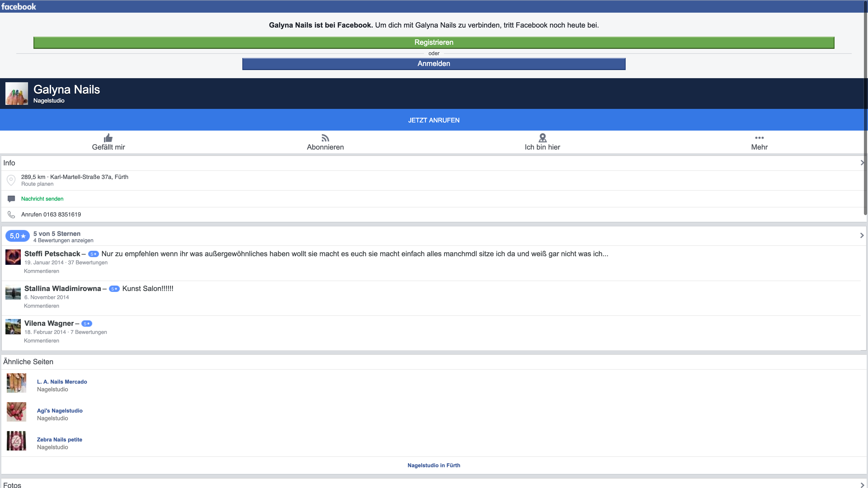Open the Nachricht senden link

[42, 199]
